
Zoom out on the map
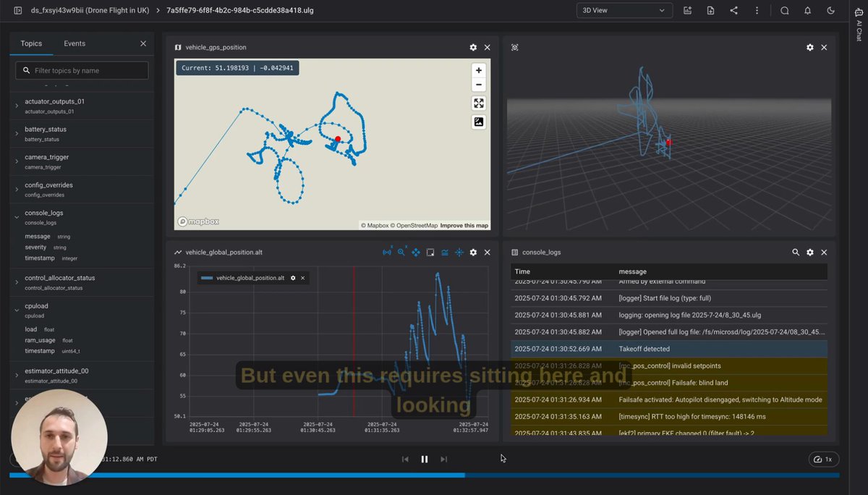(x=479, y=85)
